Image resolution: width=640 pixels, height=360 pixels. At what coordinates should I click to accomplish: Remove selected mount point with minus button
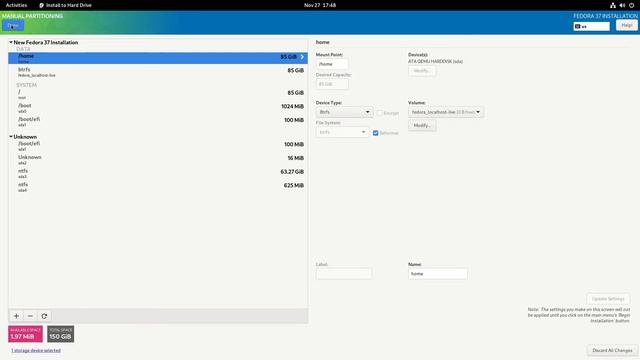click(x=30, y=316)
